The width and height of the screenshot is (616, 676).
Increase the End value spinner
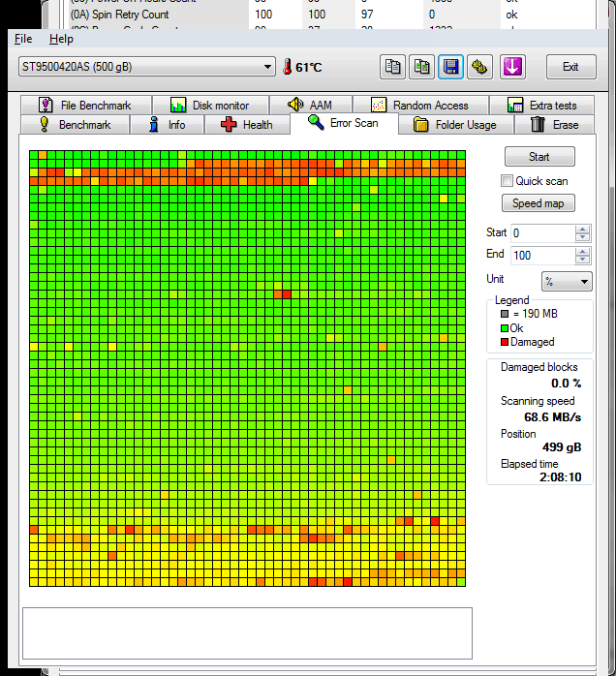582,252
